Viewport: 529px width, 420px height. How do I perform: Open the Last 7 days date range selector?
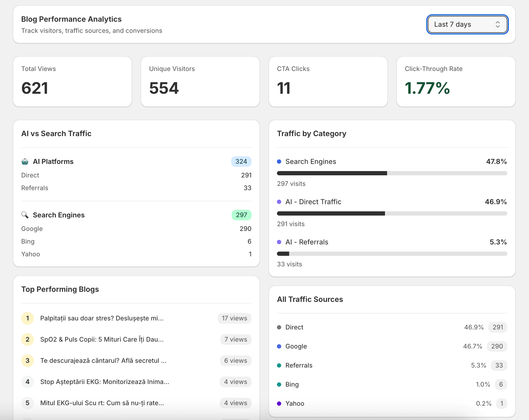[467, 24]
